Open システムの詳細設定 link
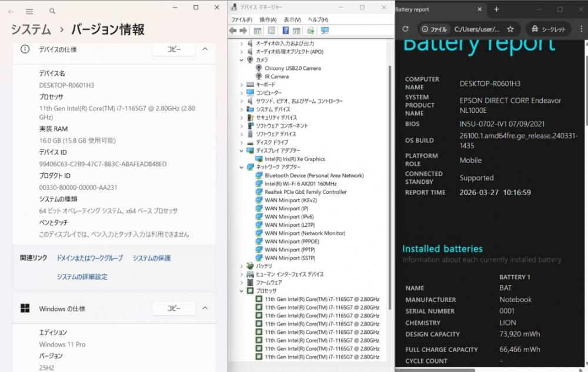 pyautogui.click(x=82, y=277)
